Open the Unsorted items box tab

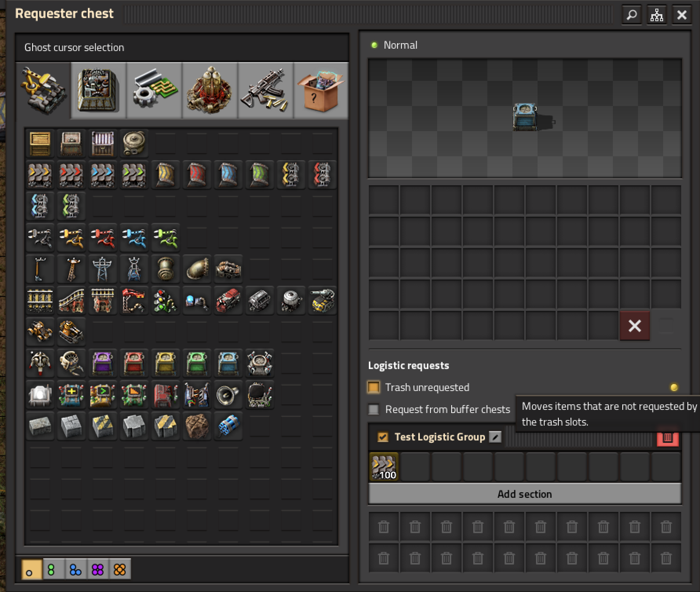[x=321, y=90]
